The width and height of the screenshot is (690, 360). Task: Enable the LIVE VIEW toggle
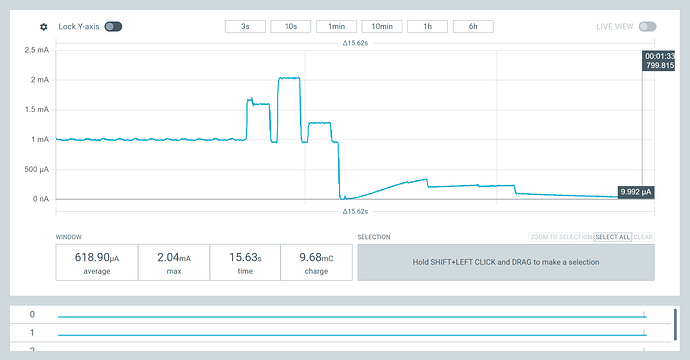coord(647,26)
